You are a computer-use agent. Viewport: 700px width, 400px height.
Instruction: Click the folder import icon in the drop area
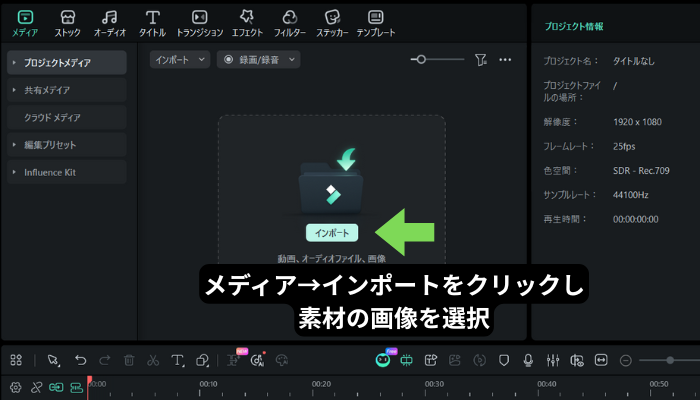click(331, 182)
